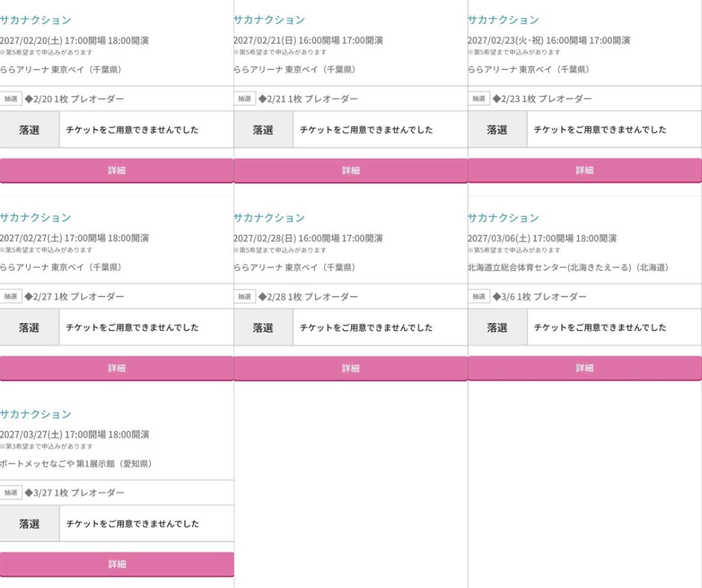The width and height of the screenshot is (702, 588).
Task: Click サカナクション title of the 02/23 card
Action: 503,20
